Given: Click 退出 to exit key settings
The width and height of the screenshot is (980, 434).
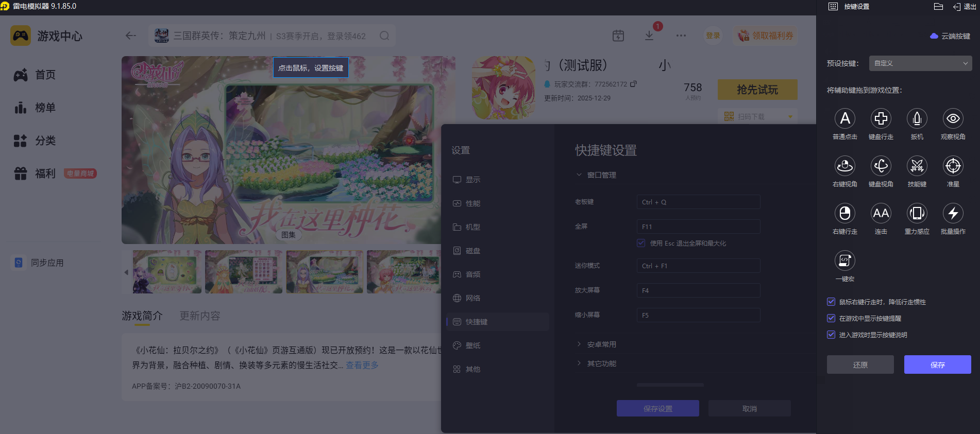Looking at the screenshot, I should pos(964,7).
